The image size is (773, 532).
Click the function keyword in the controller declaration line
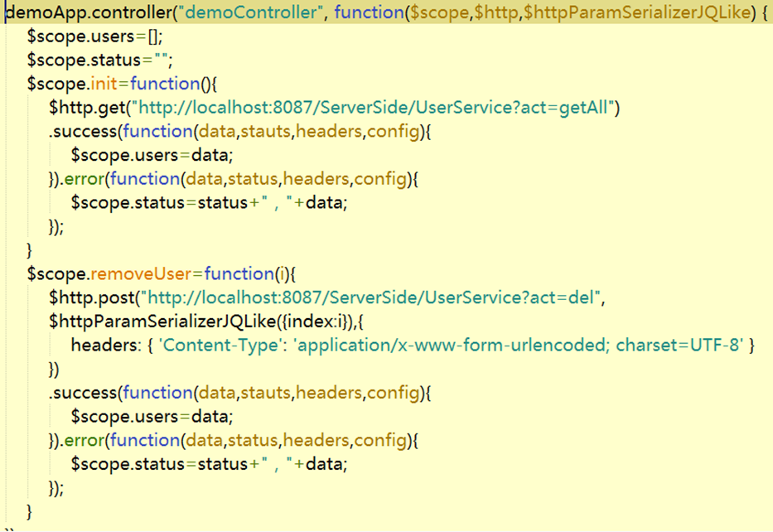coord(370,12)
